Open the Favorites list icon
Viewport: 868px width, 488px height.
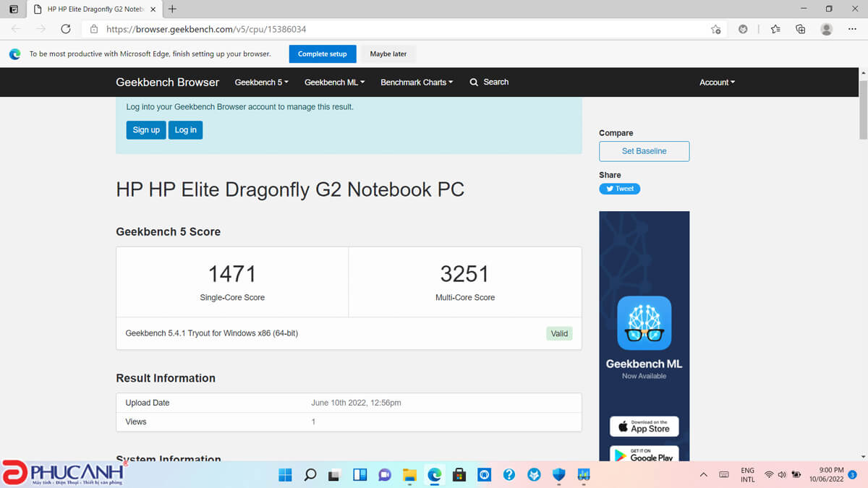point(775,30)
